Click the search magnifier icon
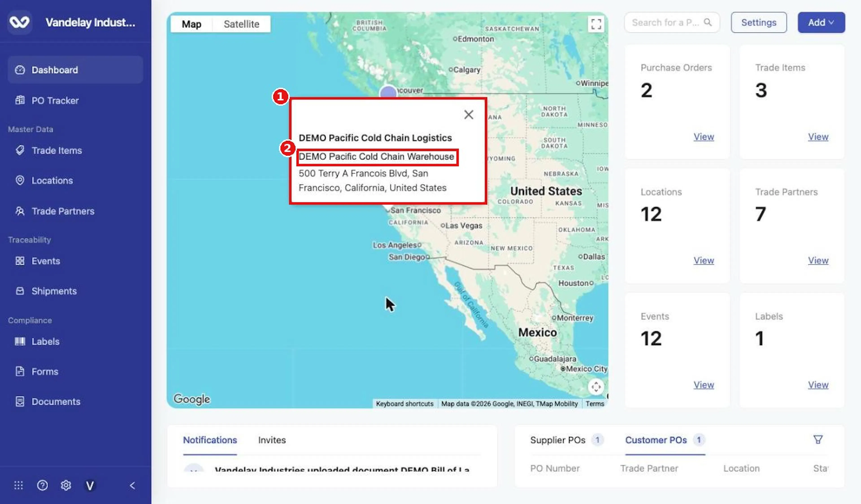861x504 pixels. pos(708,23)
